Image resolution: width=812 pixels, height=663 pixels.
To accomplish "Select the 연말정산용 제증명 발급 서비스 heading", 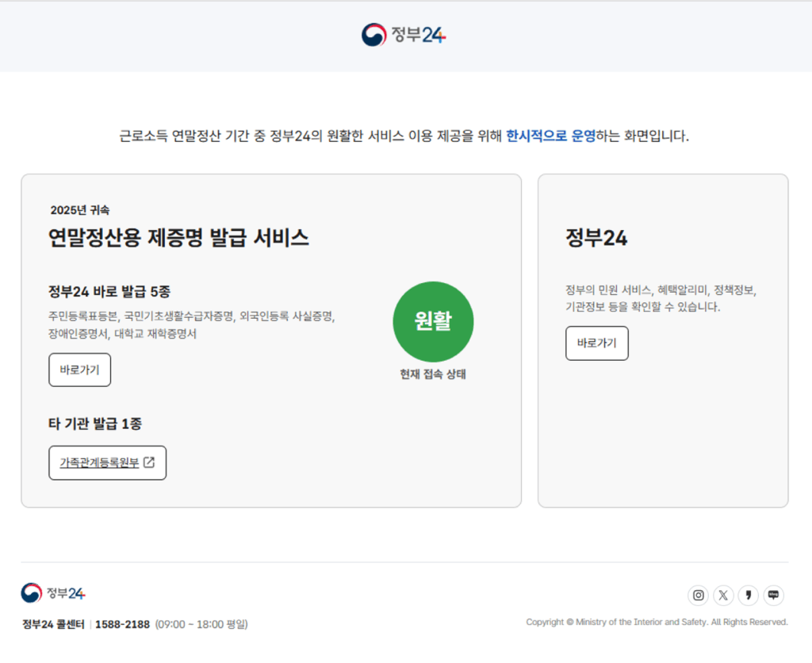I will click(178, 237).
